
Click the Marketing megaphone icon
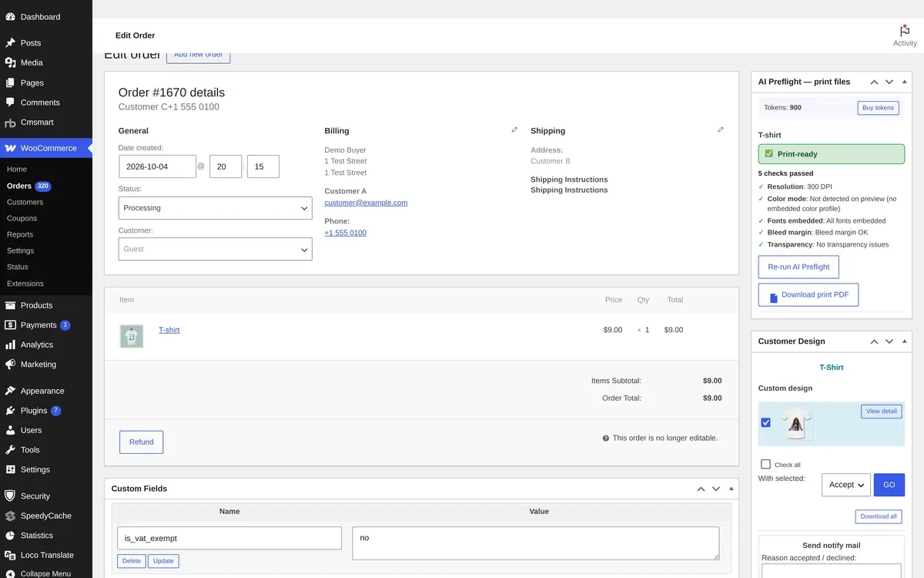(x=10, y=365)
